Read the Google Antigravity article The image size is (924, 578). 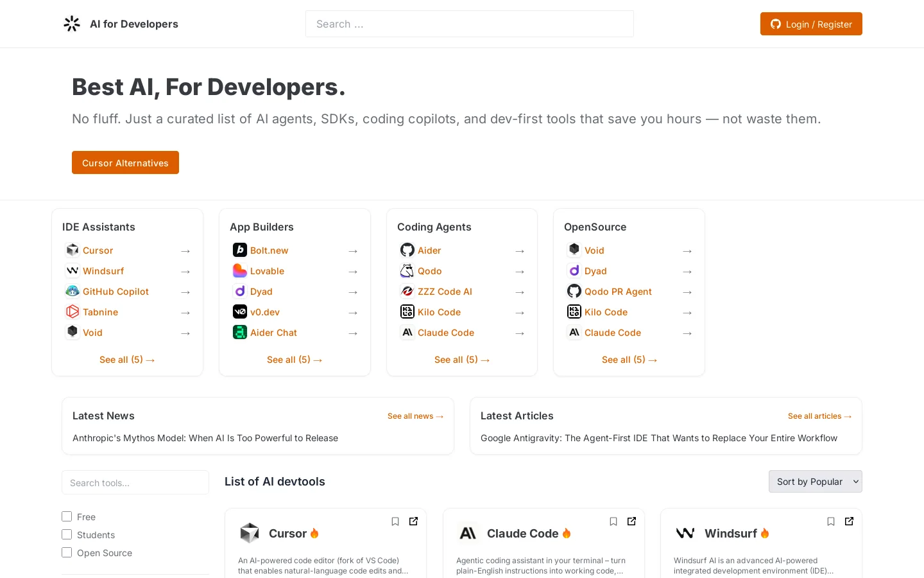(x=659, y=438)
